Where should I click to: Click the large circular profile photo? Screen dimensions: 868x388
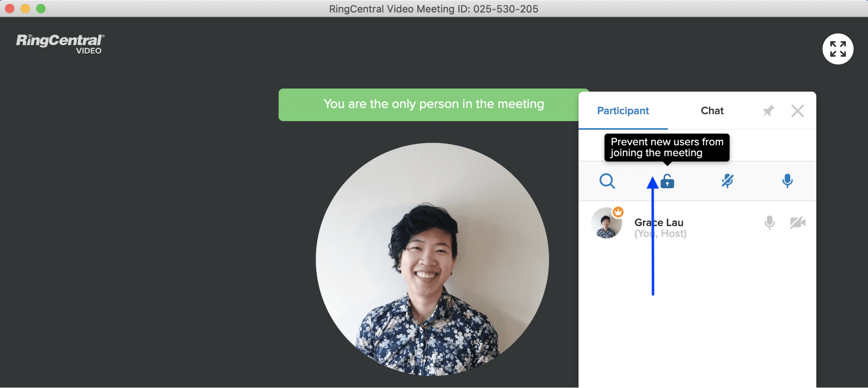[432, 259]
